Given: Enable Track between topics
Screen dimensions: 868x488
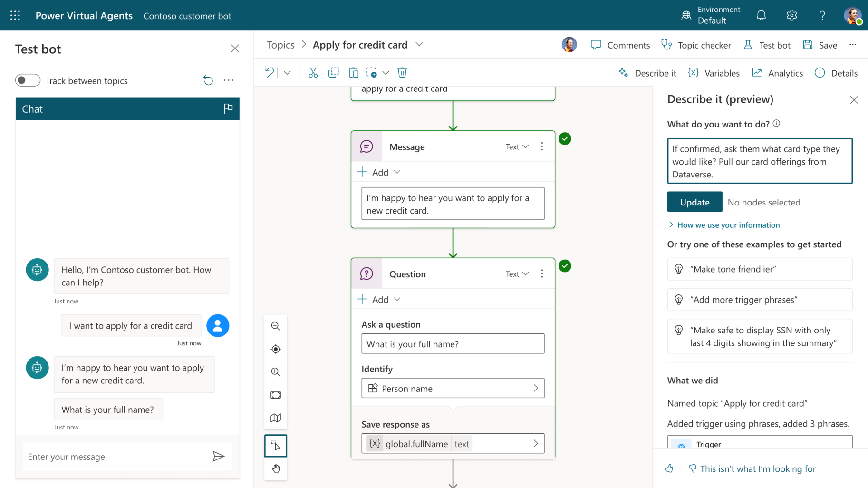Looking at the screenshot, I should (28, 80).
